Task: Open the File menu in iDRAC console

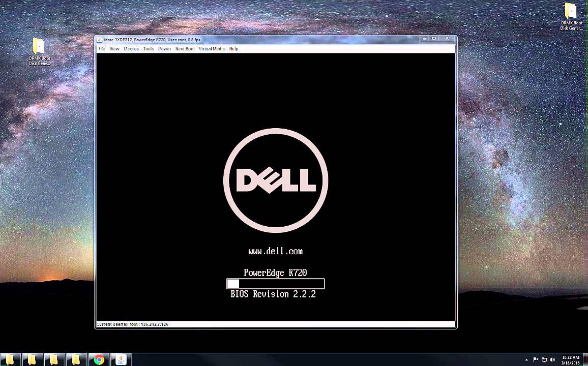Action: point(102,49)
